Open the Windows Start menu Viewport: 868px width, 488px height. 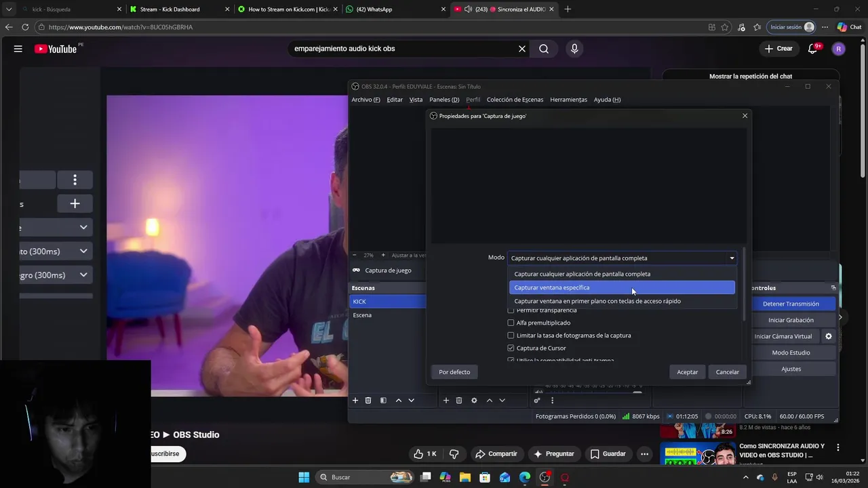click(x=304, y=477)
